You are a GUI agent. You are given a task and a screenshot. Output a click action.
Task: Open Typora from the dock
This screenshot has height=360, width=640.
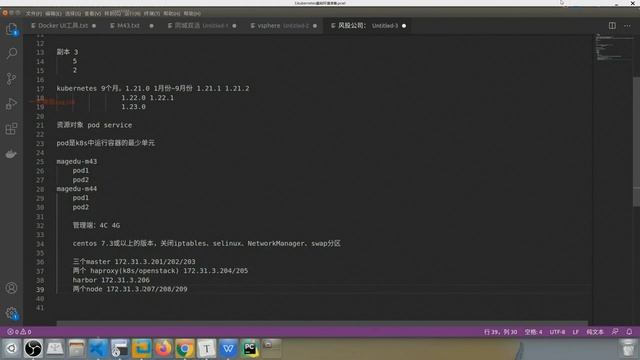(x=207, y=349)
